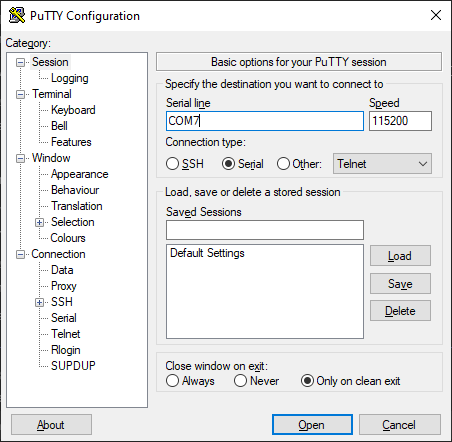Open the Serial settings under Connection
The image size is (452, 442).
pos(64,318)
